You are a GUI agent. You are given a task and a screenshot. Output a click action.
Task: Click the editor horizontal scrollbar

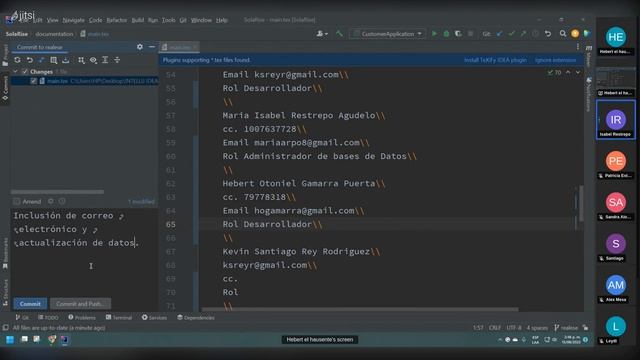pyautogui.click(x=360, y=309)
